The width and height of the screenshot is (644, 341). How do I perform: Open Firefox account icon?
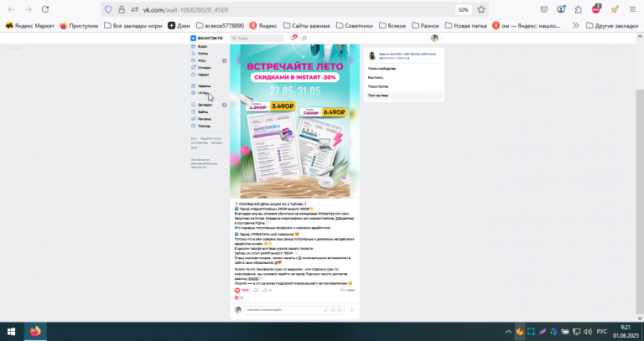[561, 9]
